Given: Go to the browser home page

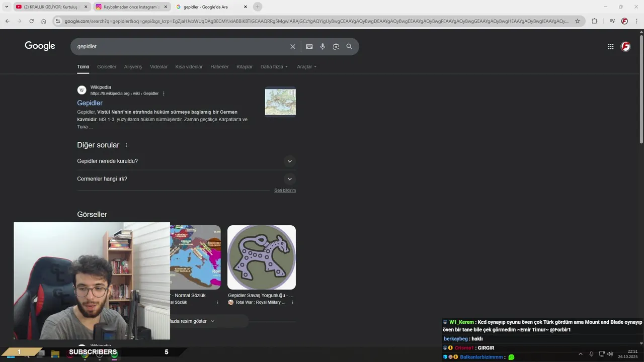Looking at the screenshot, I should (44, 21).
